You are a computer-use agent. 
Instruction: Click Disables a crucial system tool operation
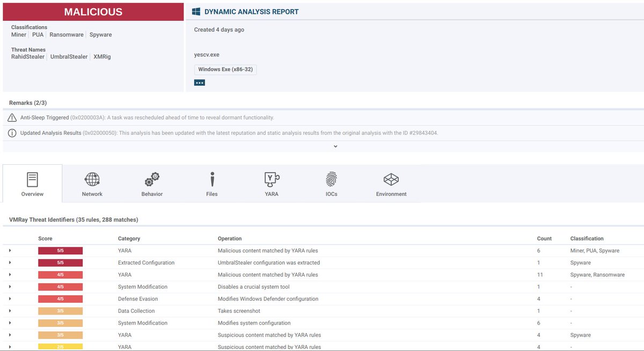(254, 287)
